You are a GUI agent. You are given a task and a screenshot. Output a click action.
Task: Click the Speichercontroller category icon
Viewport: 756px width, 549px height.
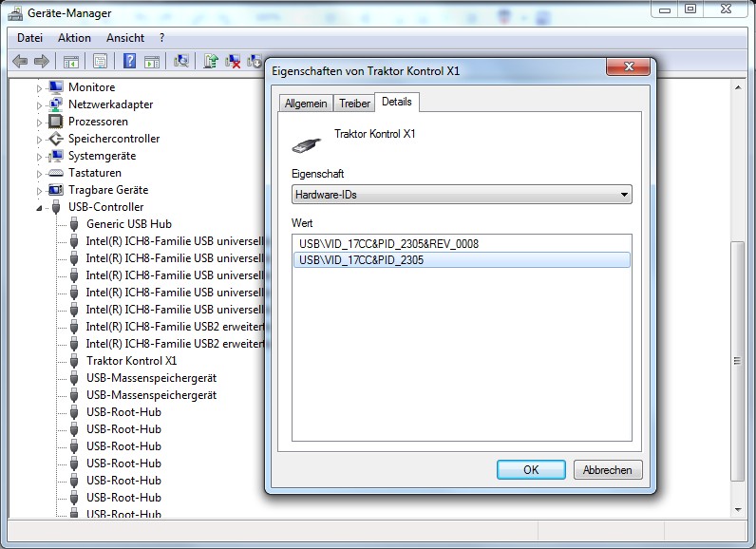(56, 139)
